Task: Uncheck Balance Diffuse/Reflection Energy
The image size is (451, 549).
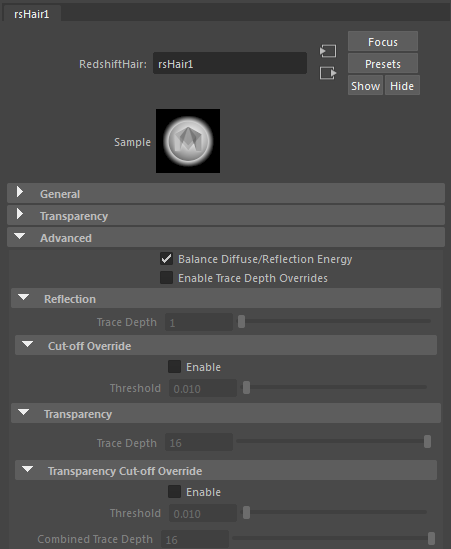Action: point(166,259)
